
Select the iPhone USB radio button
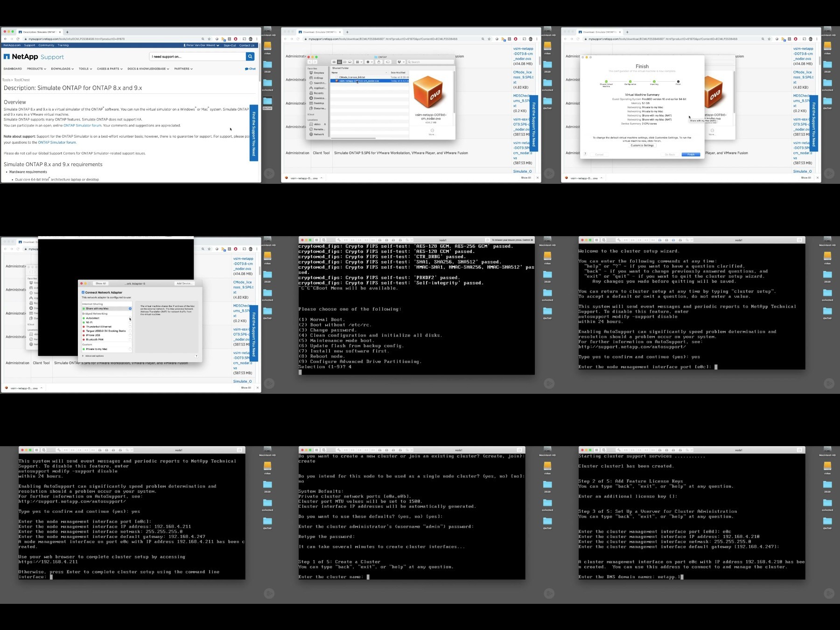[130, 335]
